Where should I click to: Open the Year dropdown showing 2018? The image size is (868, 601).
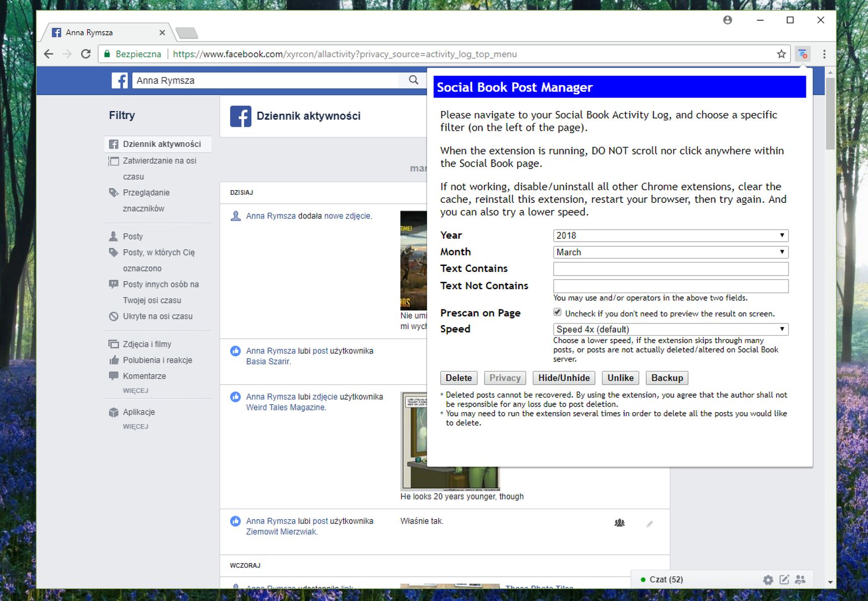(671, 236)
